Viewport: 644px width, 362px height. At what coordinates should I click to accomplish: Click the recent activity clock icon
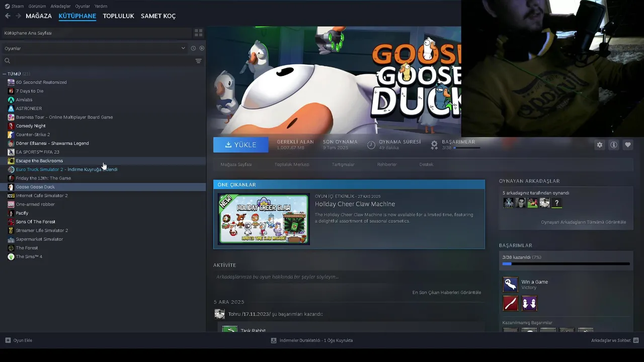pos(193,48)
